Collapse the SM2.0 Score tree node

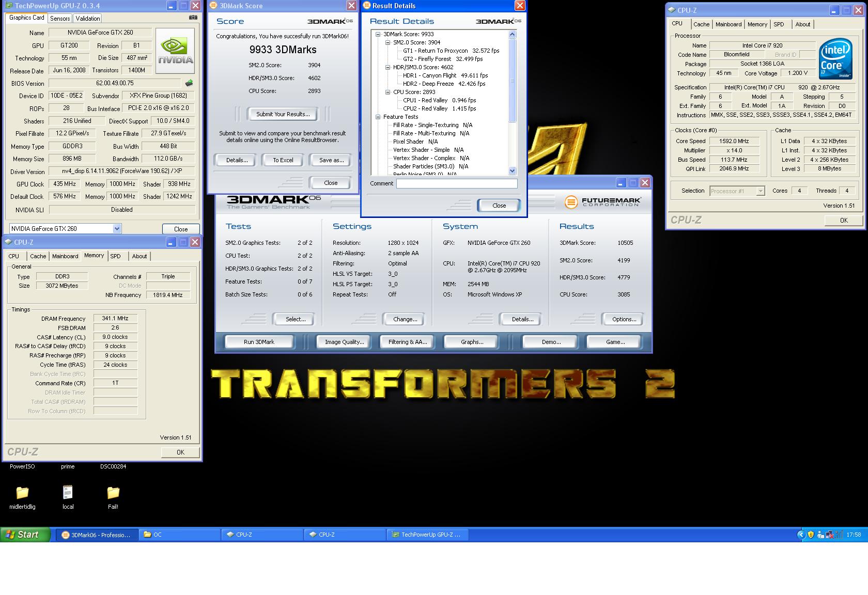(x=388, y=42)
